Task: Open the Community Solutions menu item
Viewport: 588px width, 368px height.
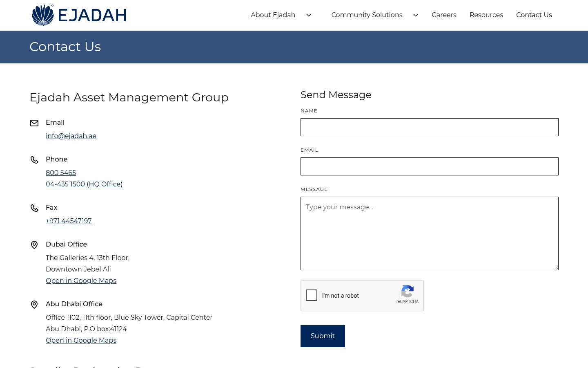Action: click(367, 15)
